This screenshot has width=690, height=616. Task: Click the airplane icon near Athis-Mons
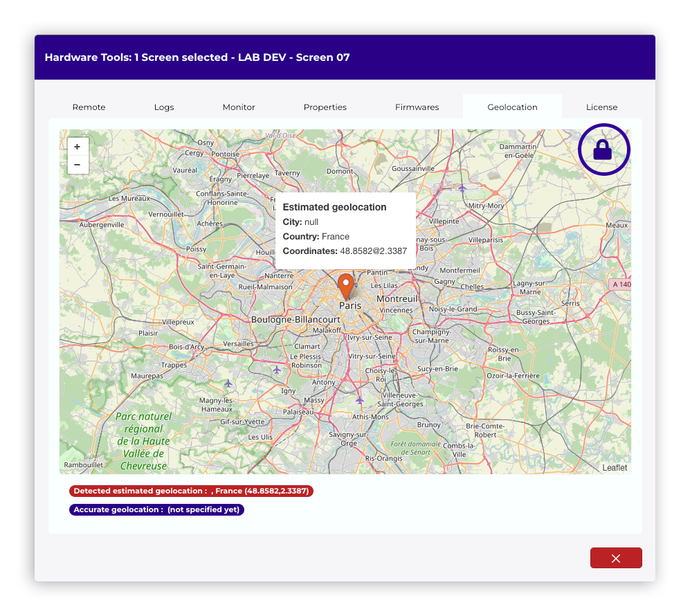coord(359,400)
